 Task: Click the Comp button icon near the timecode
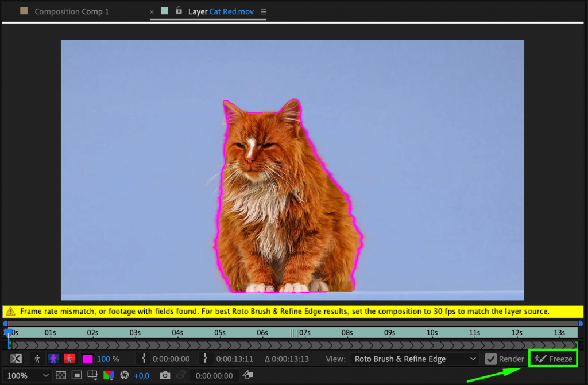(x=247, y=376)
